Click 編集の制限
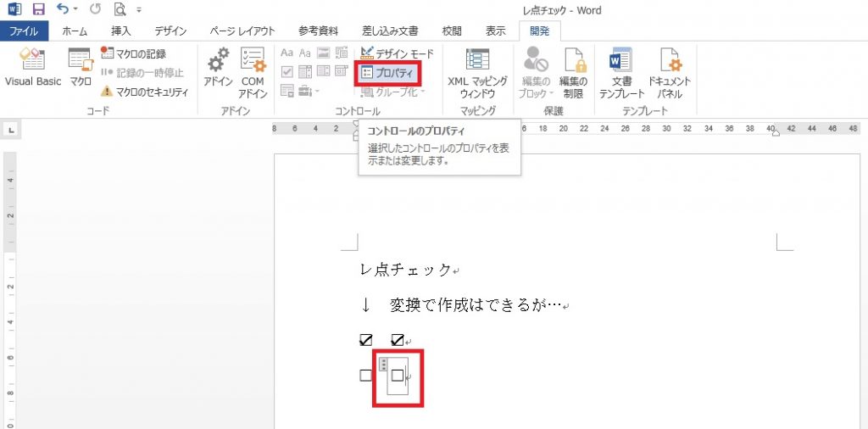This screenshot has width=868, height=429. point(575,72)
